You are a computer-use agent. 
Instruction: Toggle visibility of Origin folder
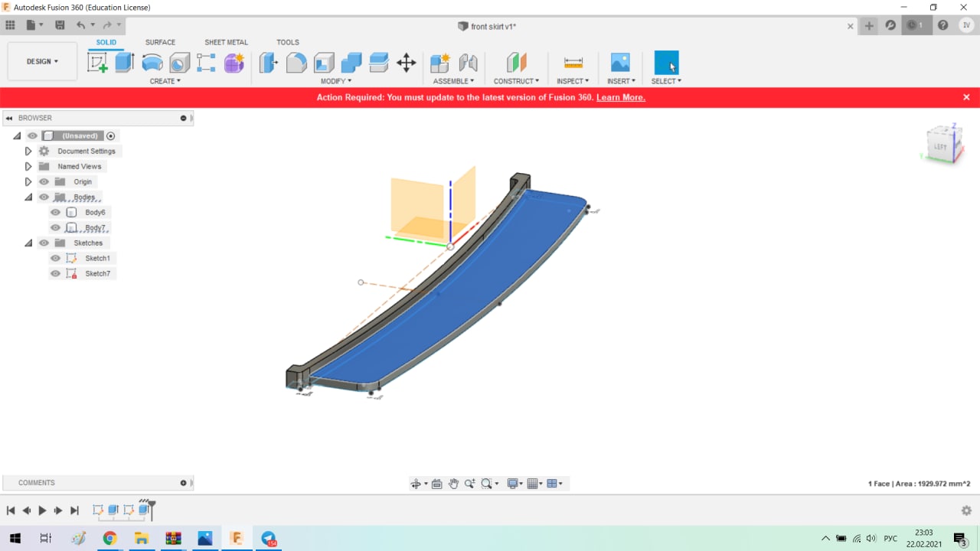(44, 181)
